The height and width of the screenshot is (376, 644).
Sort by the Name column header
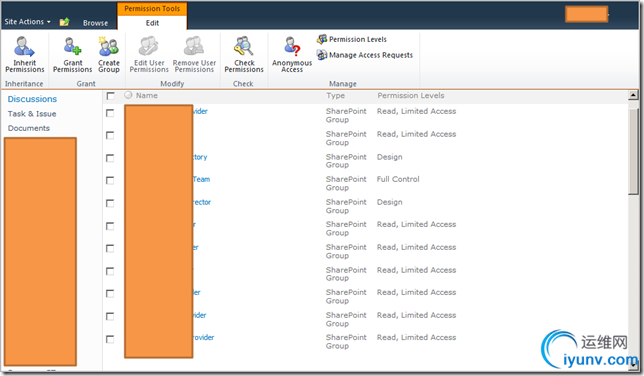click(147, 95)
